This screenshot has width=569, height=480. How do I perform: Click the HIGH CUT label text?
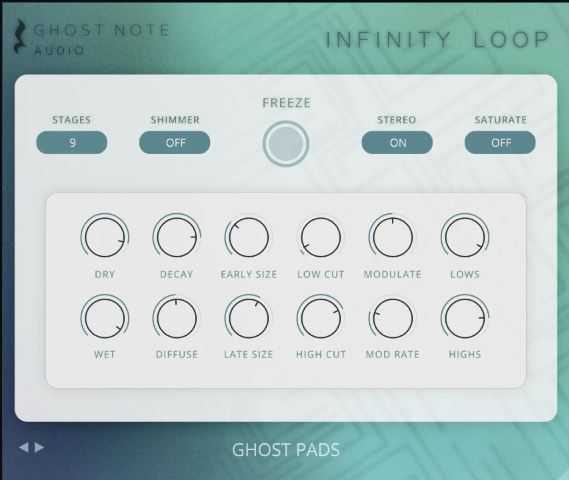coord(321,354)
